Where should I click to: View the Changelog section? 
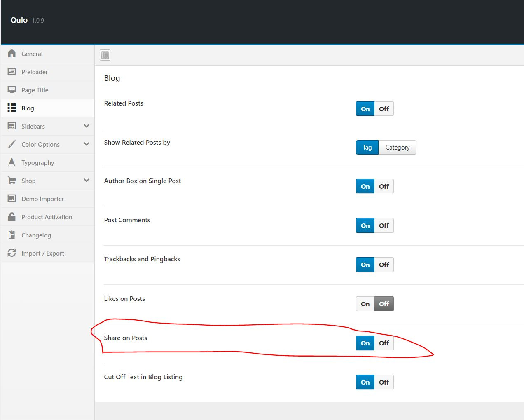[48, 235]
